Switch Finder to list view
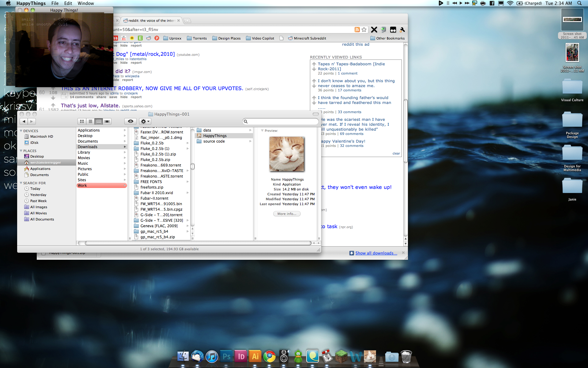 tap(90, 121)
